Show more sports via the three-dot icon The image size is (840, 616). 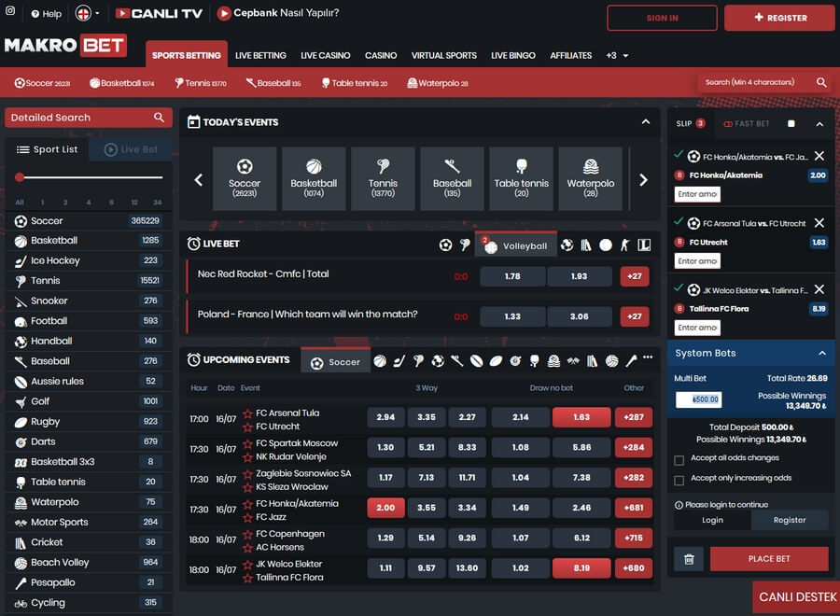click(x=648, y=357)
